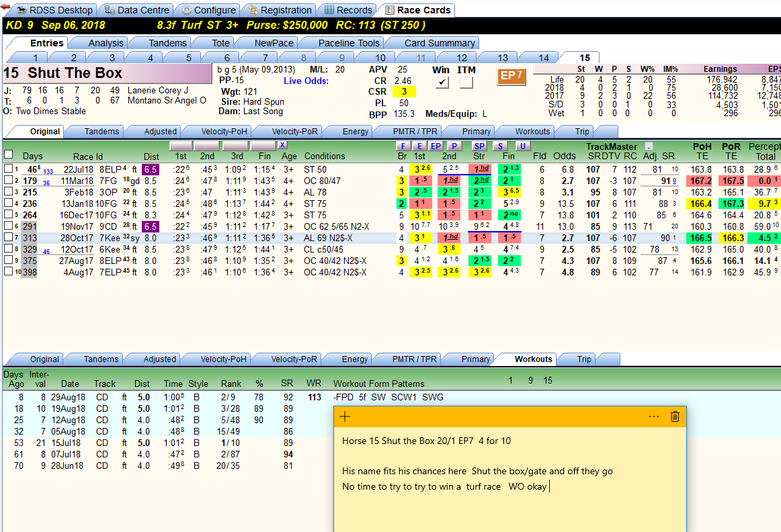
Task: Click the small blue X button above Age
Action: (282, 145)
